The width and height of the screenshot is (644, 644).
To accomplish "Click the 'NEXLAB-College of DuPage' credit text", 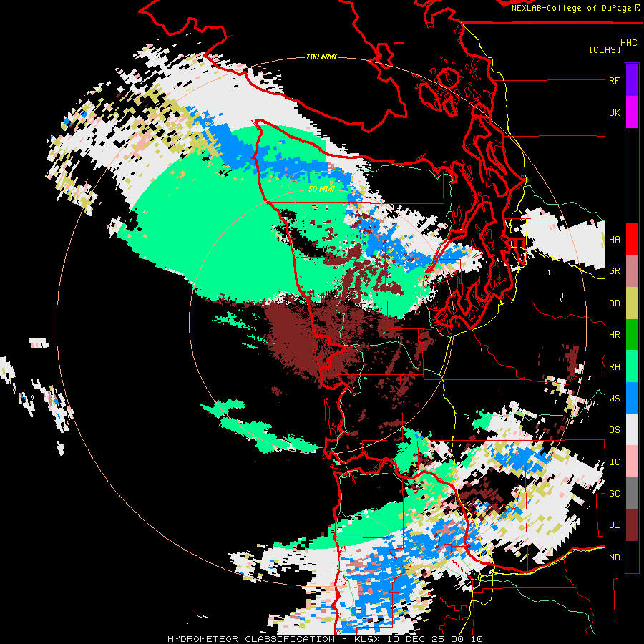I will [572, 8].
